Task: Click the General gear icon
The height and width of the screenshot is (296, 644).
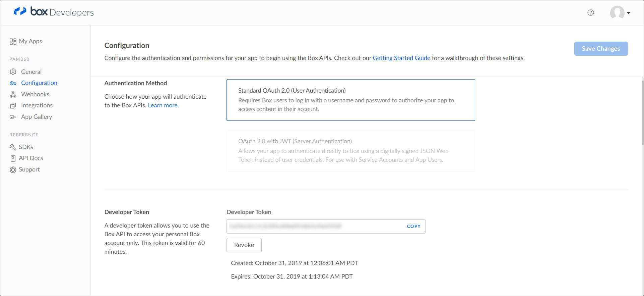Action: (13, 72)
